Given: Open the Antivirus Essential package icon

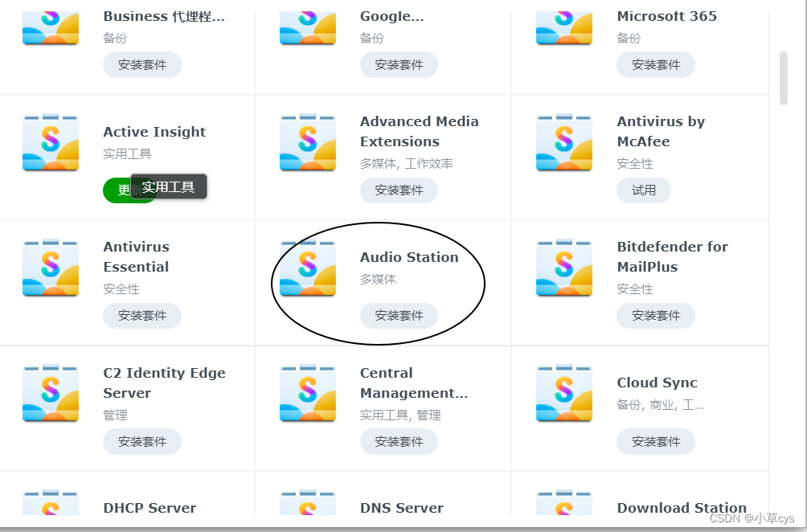Looking at the screenshot, I should click(x=51, y=268).
